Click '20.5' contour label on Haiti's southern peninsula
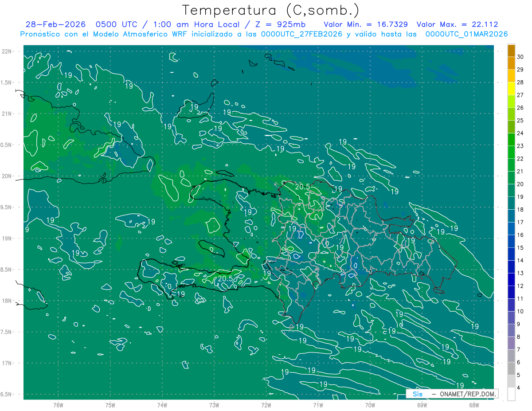Image resolution: width=532 pixels, height=411 pixels. pyautogui.click(x=226, y=278)
